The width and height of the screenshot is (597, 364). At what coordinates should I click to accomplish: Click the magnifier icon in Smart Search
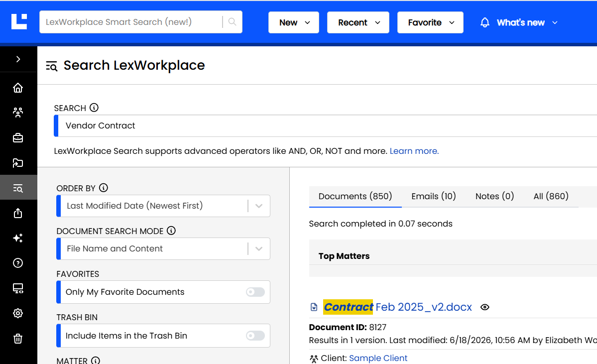click(232, 22)
